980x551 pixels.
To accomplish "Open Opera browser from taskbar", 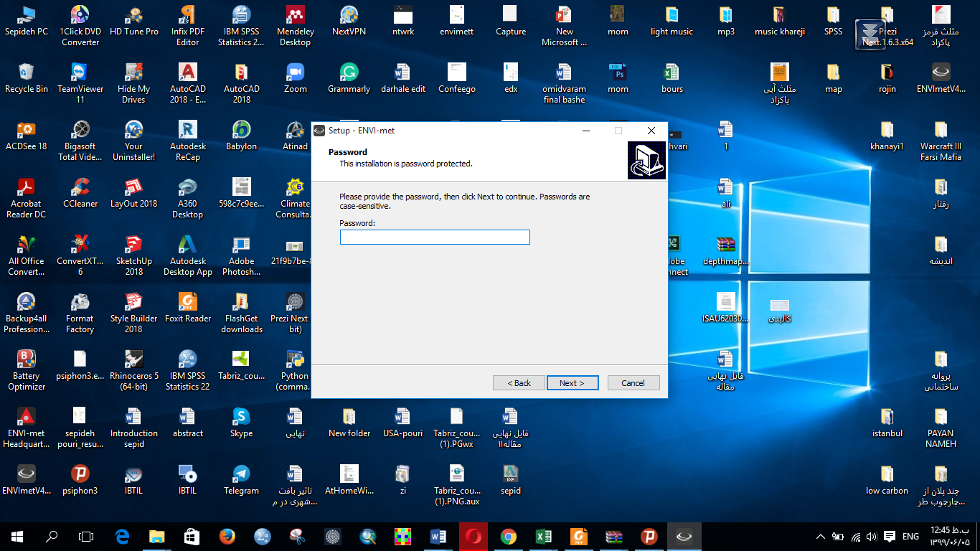I will tap(473, 536).
